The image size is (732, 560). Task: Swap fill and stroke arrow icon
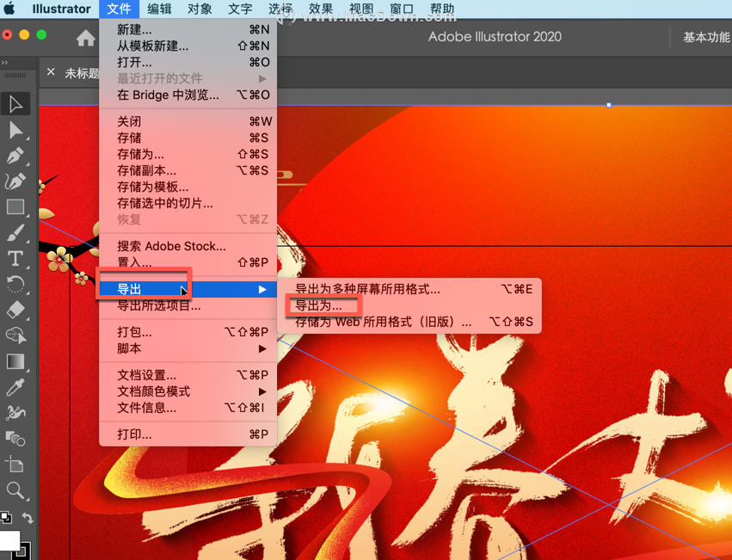(28, 518)
